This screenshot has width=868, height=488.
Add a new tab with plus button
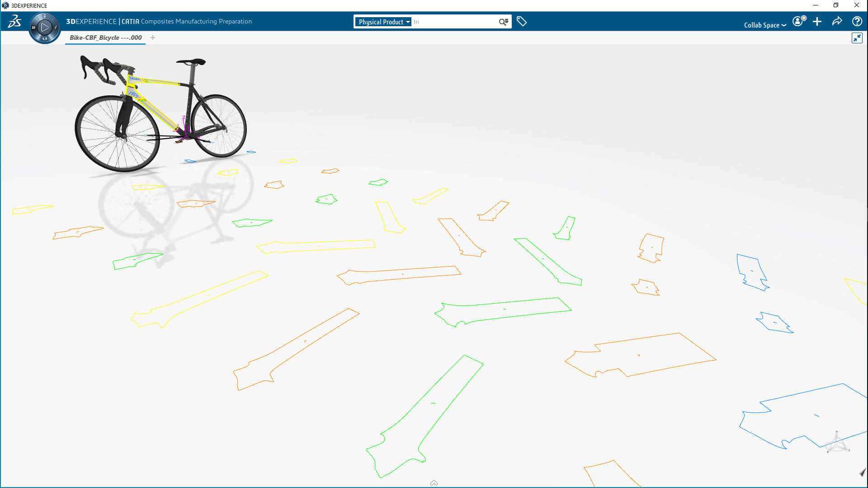tap(153, 38)
